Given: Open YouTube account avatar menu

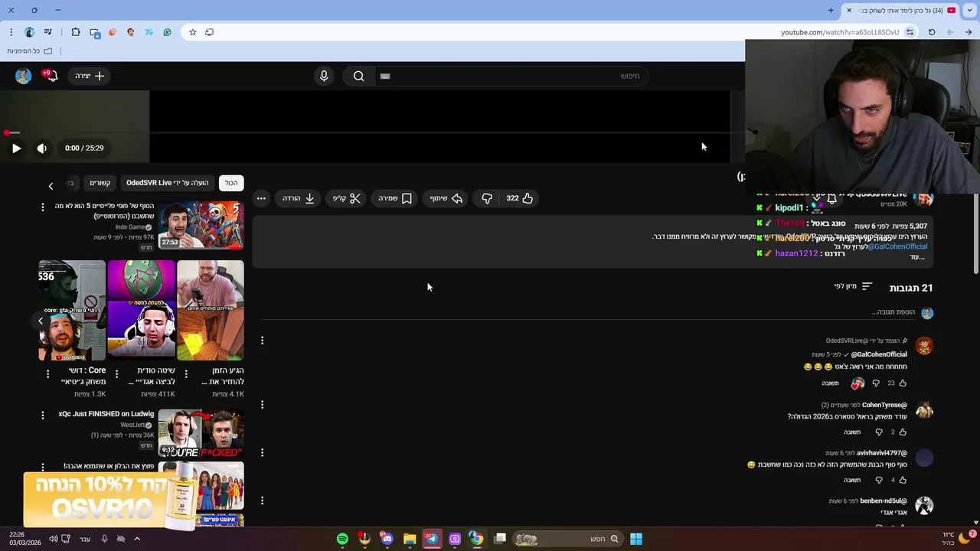Looking at the screenshot, I should click(23, 76).
